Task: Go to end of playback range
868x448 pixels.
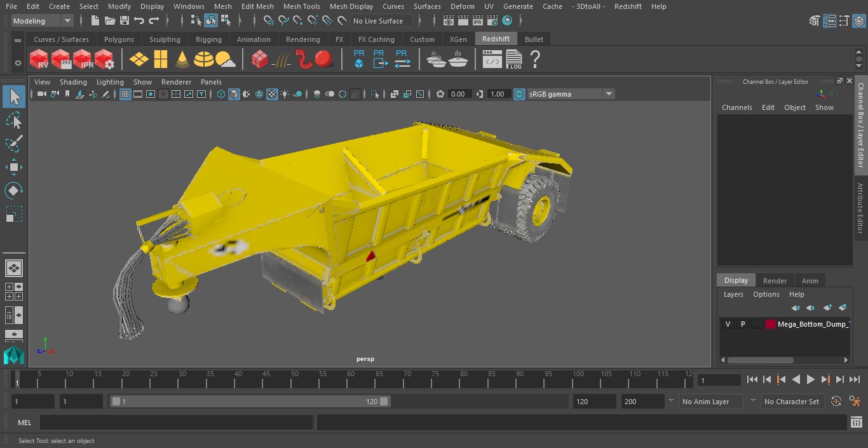Action: click(x=855, y=379)
